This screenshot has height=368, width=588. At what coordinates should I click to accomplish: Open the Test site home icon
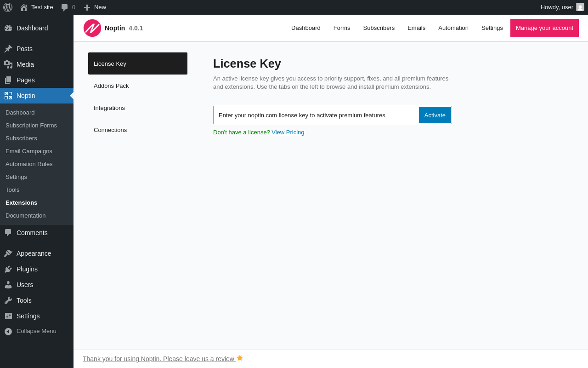[24, 7]
